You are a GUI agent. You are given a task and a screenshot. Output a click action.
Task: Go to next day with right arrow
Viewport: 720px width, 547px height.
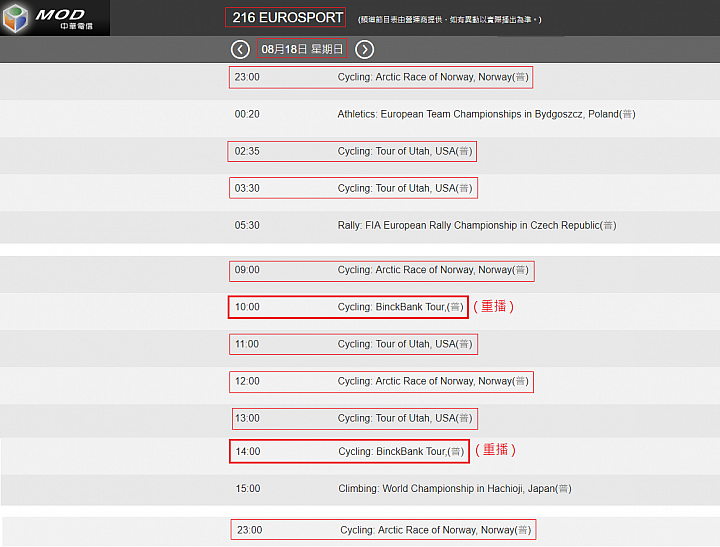365,49
